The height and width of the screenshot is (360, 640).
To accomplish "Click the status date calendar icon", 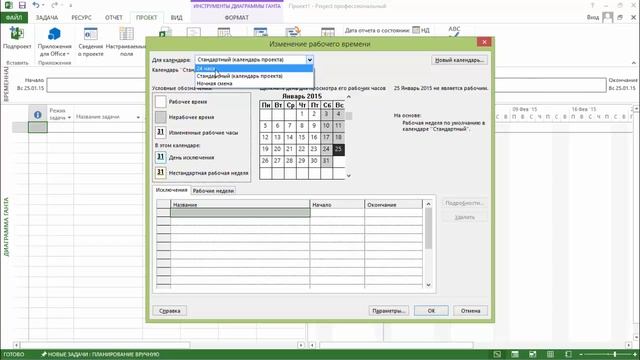I will coord(416,30).
